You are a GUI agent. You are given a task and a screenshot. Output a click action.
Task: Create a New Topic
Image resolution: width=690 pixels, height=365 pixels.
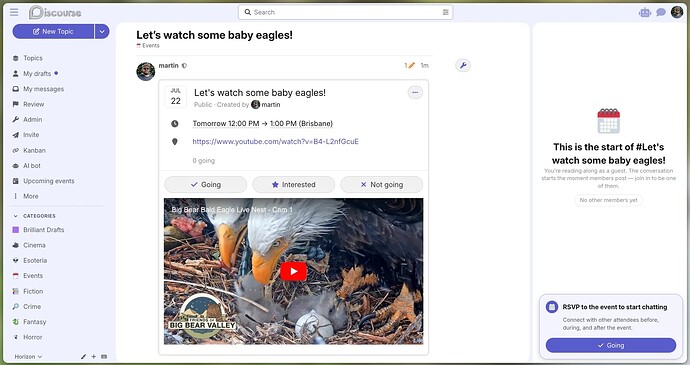point(53,31)
